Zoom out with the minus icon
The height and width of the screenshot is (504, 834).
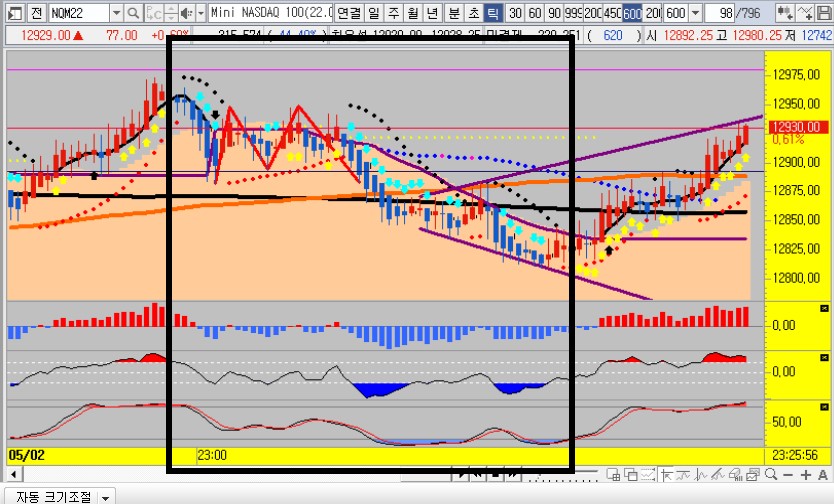pyautogui.click(x=788, y=474)
